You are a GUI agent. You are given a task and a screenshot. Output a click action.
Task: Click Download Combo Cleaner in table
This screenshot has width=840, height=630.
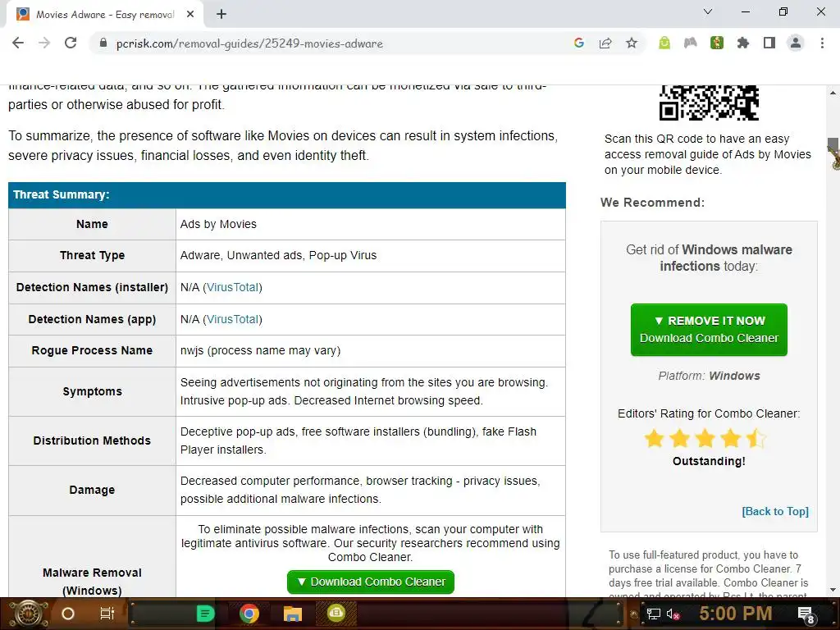pyautogui.click(x=371, y=582)
